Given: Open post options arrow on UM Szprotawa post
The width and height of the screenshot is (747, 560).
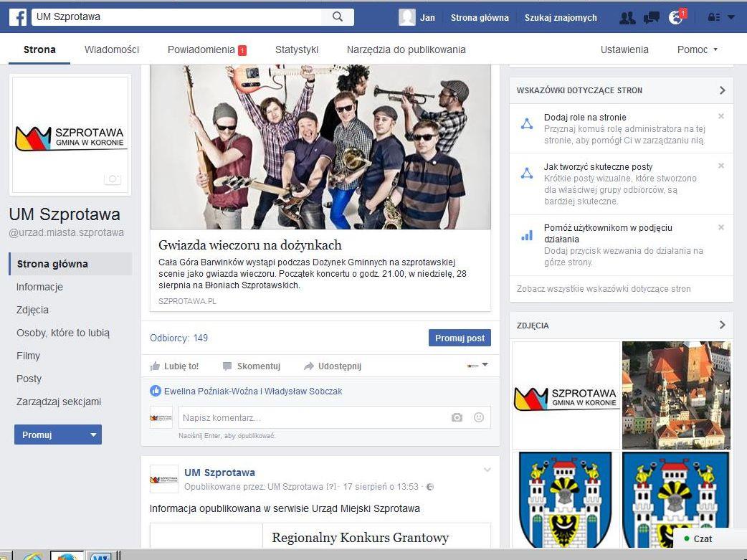Looking at the screenshot, I should pyautogui.click(x=487, y=470).
